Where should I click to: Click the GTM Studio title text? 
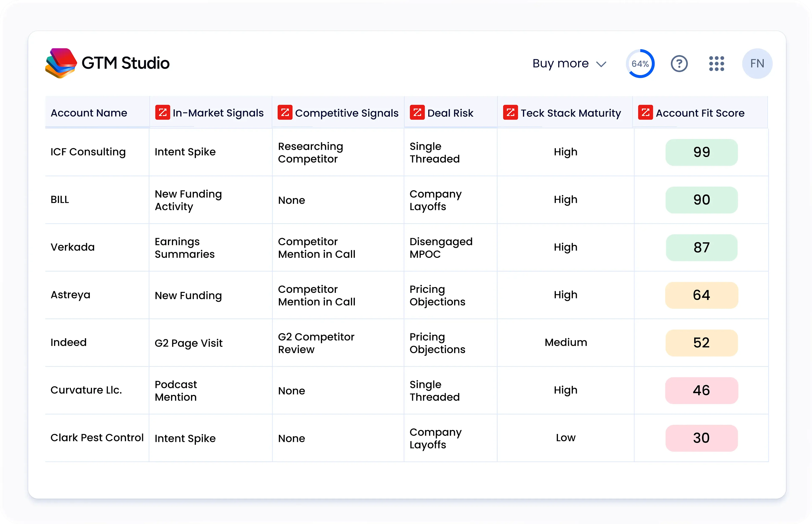click(x=126, y=63)
